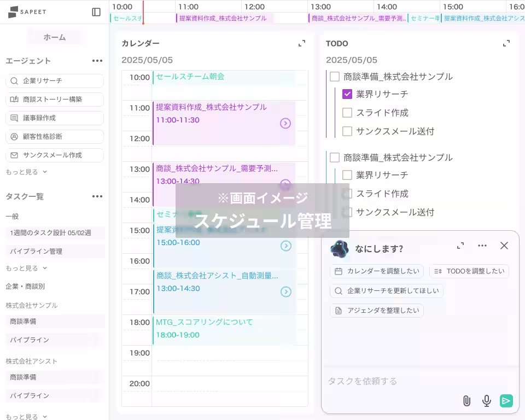Collapse the sidebar using the panel icon
The width and height of the screenshot is (525, 420).
[x=96, y=12]
